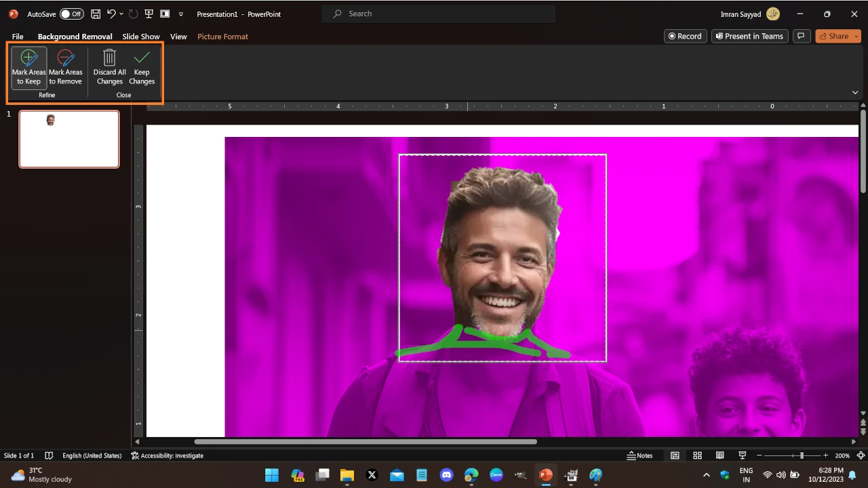Open the weather widget showing 31°C
This screenshot has height=488, width=868.
tap(42, 475)
